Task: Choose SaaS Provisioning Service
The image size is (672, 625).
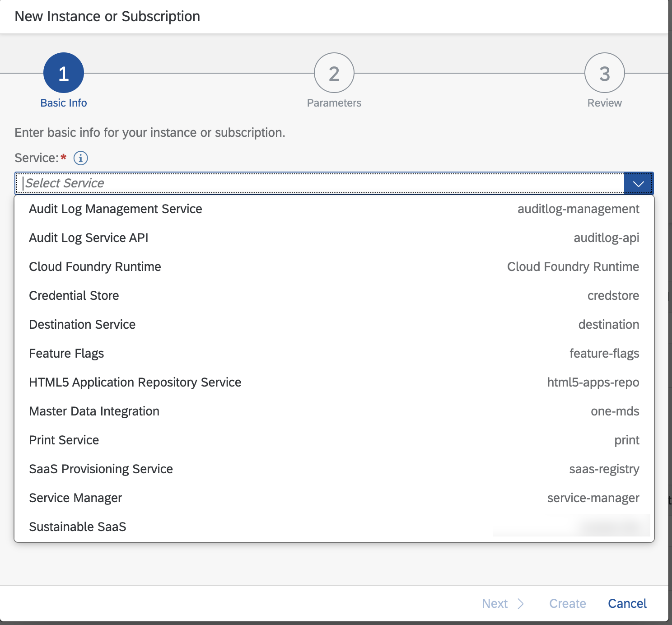Action: [334, 469]
